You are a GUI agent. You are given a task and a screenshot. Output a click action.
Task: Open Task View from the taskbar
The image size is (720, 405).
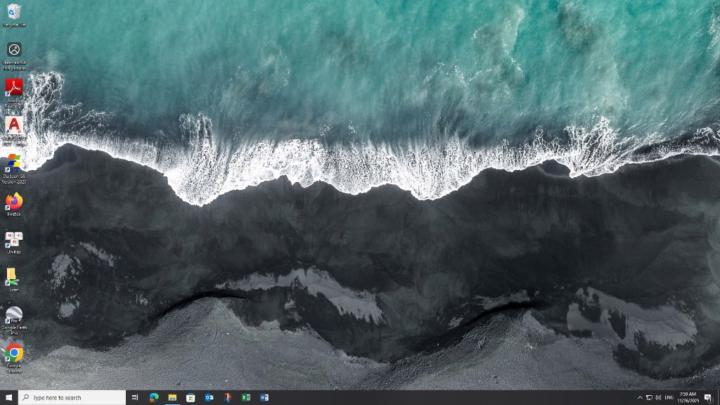(x=136, y=397)
